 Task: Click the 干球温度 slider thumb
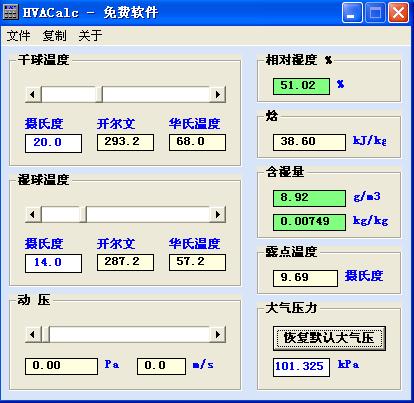click(x=99, y=94)
